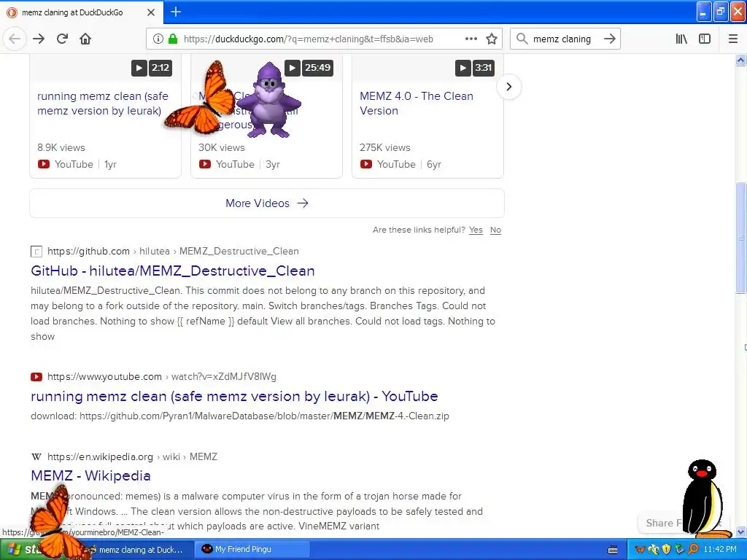Screen dimensions: 747x560
Task: Click the vertical scrollbar thumb
Action: pos(740,238)
